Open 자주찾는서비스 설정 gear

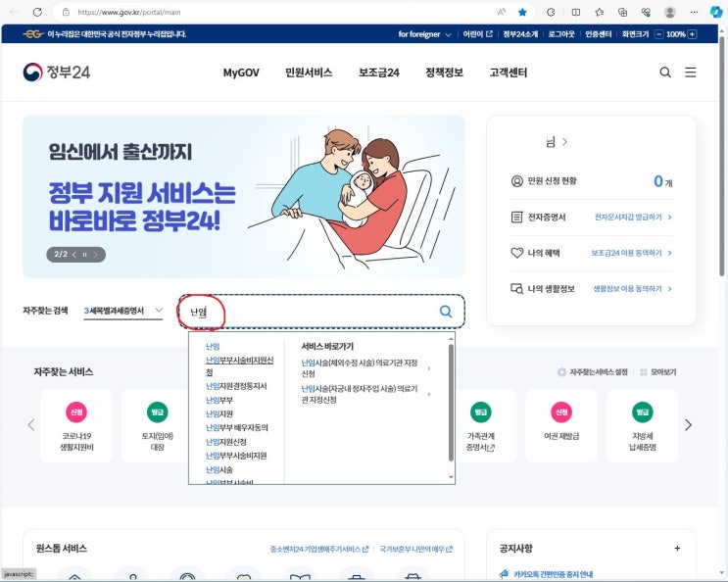click(x=593, y=371)
